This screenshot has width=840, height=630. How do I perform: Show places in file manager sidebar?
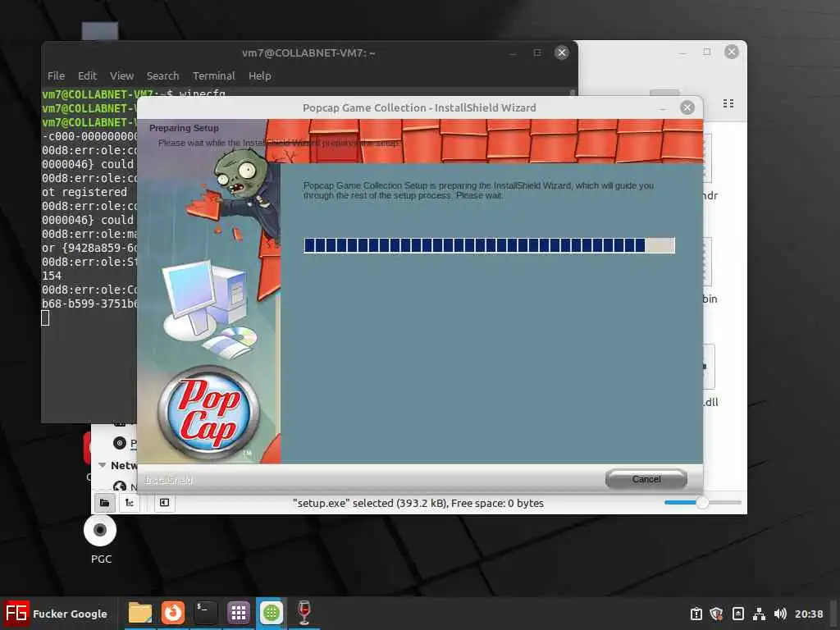point(104,503)
